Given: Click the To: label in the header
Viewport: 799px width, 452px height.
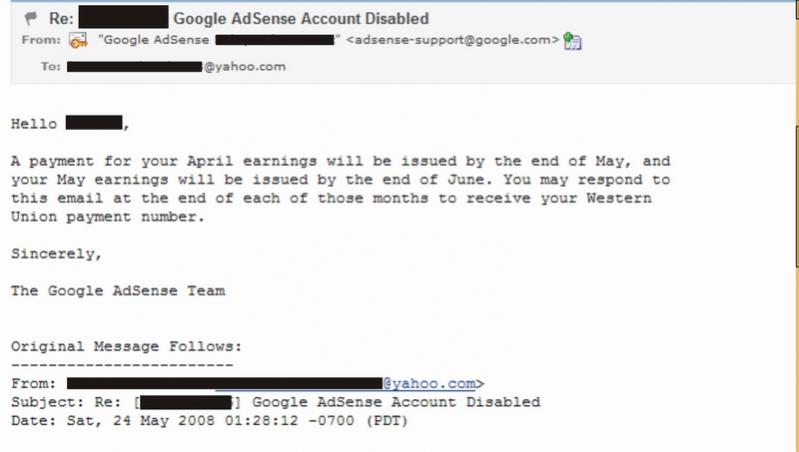Looking at the screenshot, I should [50, 66].
